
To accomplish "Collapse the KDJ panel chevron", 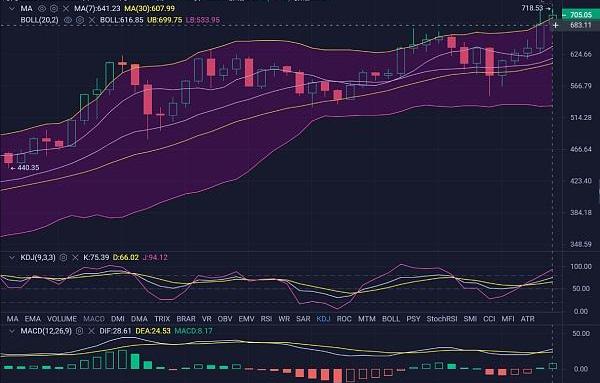I will (x=12, y=258).
